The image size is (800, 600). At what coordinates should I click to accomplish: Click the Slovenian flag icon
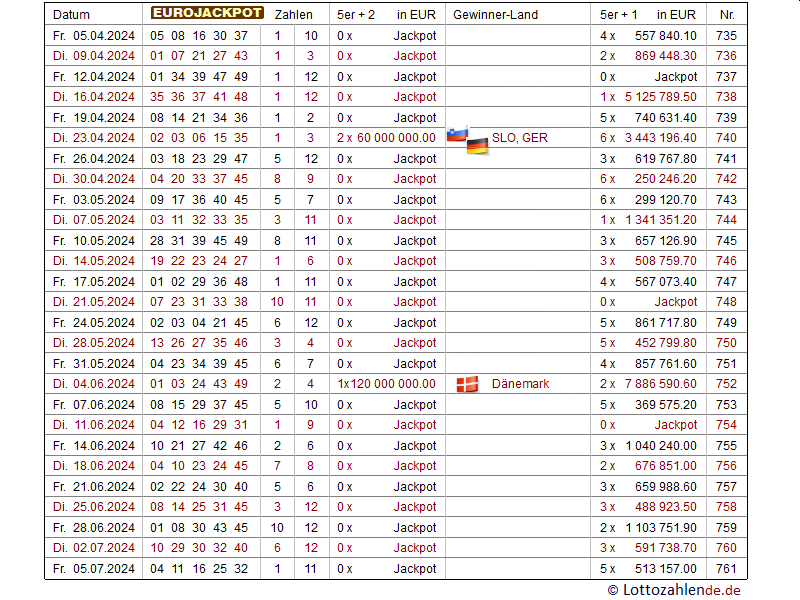457,134
